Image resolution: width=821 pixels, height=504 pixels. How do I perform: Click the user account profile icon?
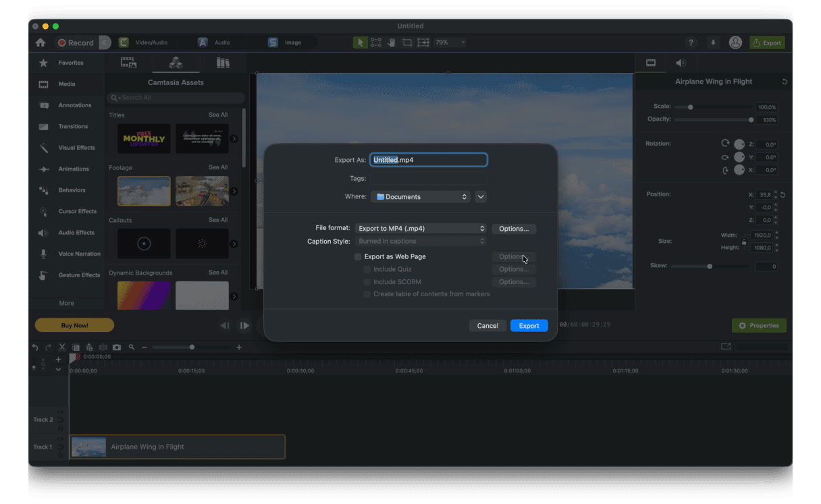point(735,43)
